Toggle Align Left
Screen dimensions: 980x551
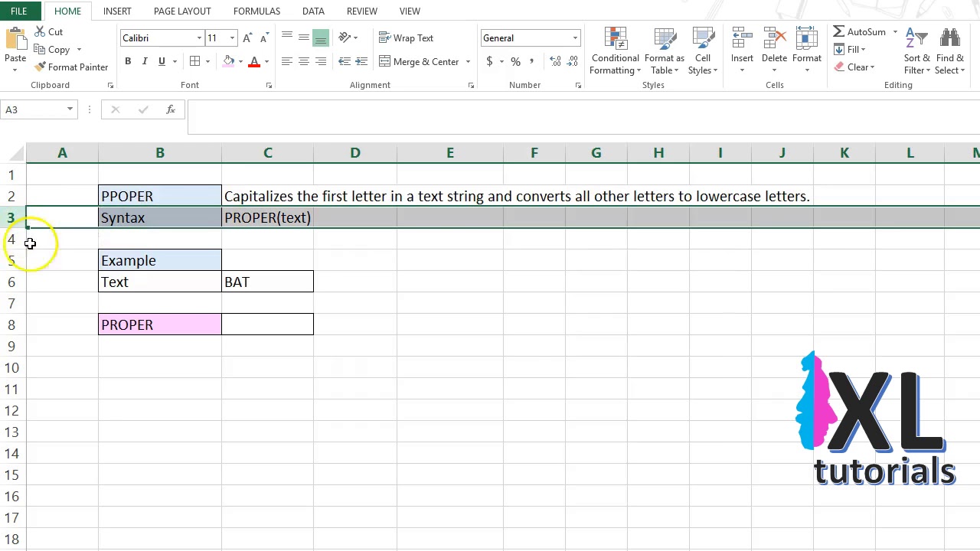pyautogui.click(x=287, y=62)
